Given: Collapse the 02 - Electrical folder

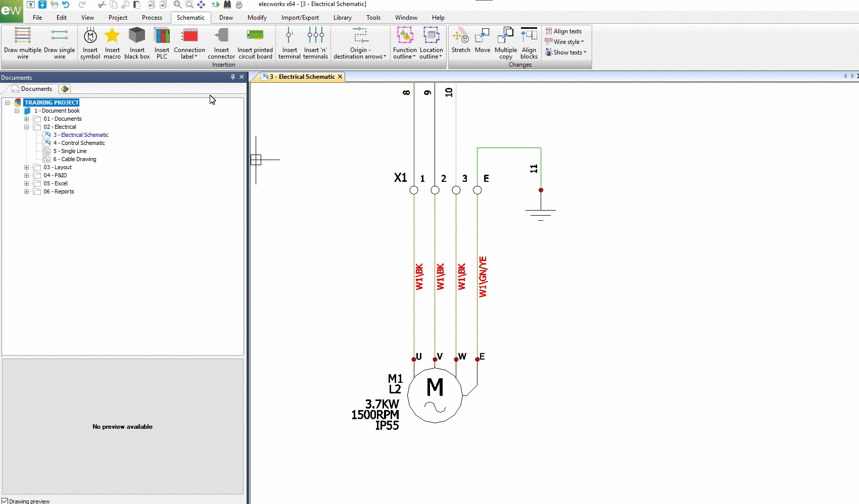Looking at the screenshot, I should tap(26, 127).
